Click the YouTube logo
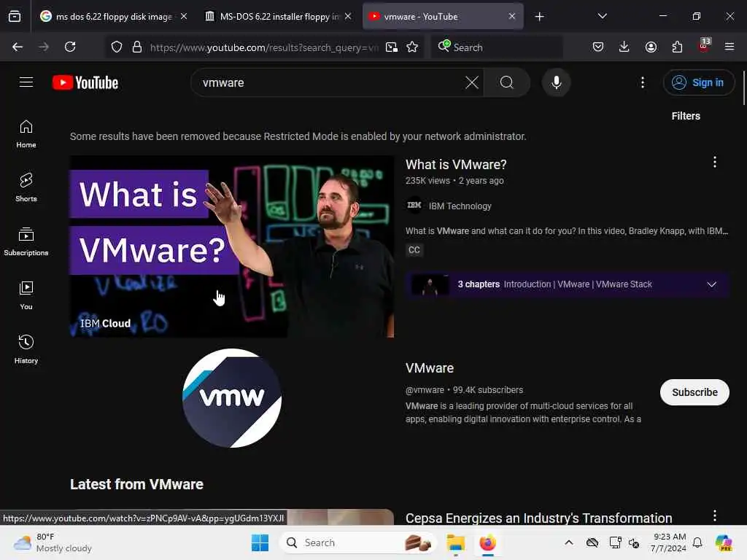The image size is (747, 560). click(85, 82)
